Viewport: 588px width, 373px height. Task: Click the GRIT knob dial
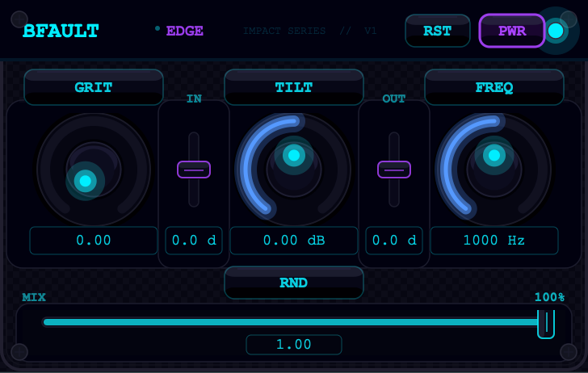pyautogui.click(x=94, y=170)
